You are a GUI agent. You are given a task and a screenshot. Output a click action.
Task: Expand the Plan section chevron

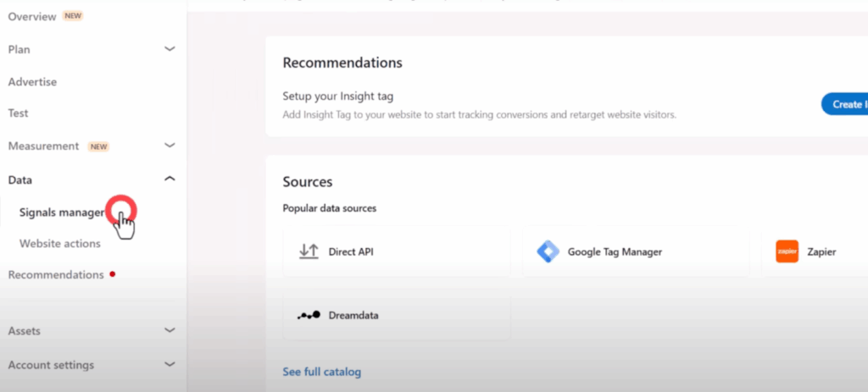point(170,49)
